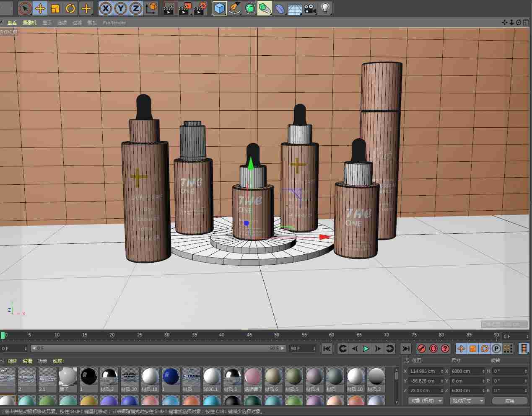Open the ProRender menu
532x416 pixels.
114,23
